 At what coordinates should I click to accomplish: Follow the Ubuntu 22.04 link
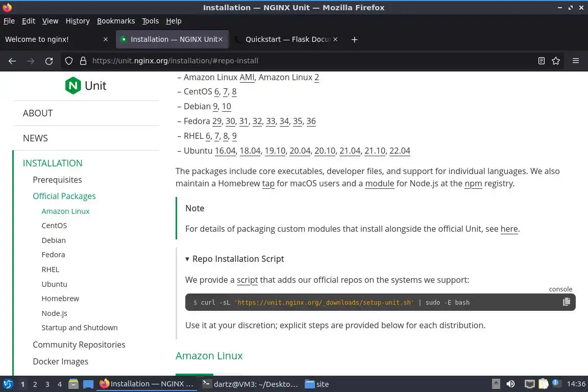coord(400,151)
